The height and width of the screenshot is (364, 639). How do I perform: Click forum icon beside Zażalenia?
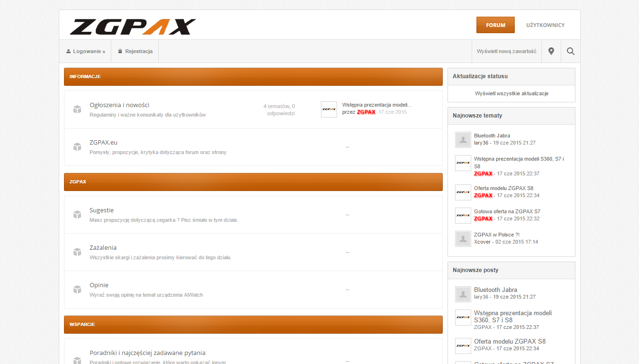click(77, 252)
